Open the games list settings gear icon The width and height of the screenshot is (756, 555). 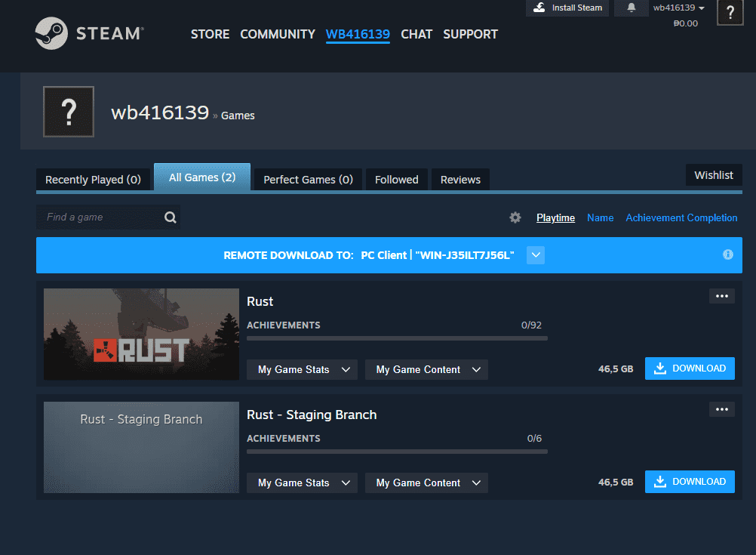click(515, 217)
